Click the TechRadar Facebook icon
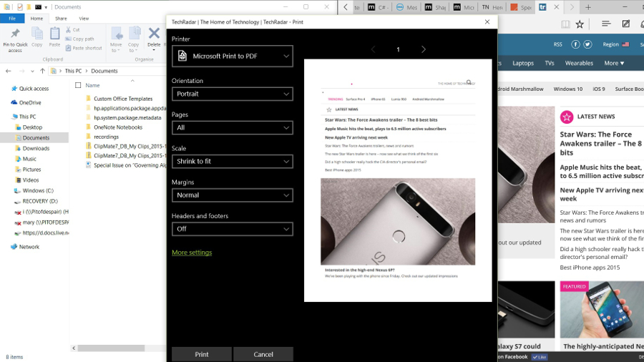Image resolution: width=644 pixels, height=362 pixels. [x=575, y=44]
